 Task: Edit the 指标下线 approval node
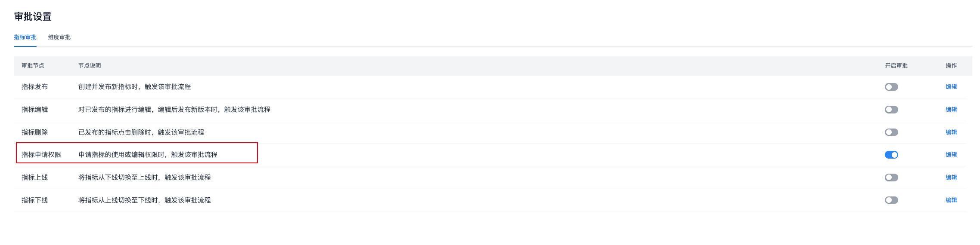point(951,200)
